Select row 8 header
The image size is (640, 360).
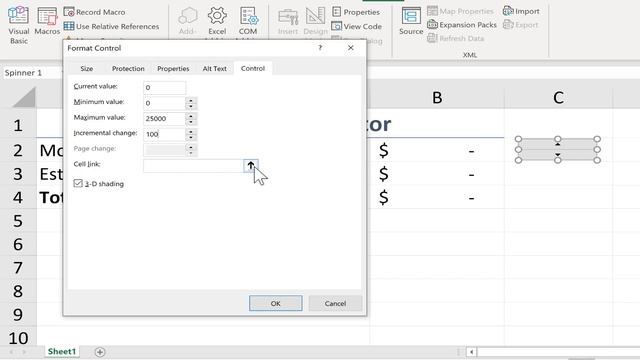coord(18,291)
